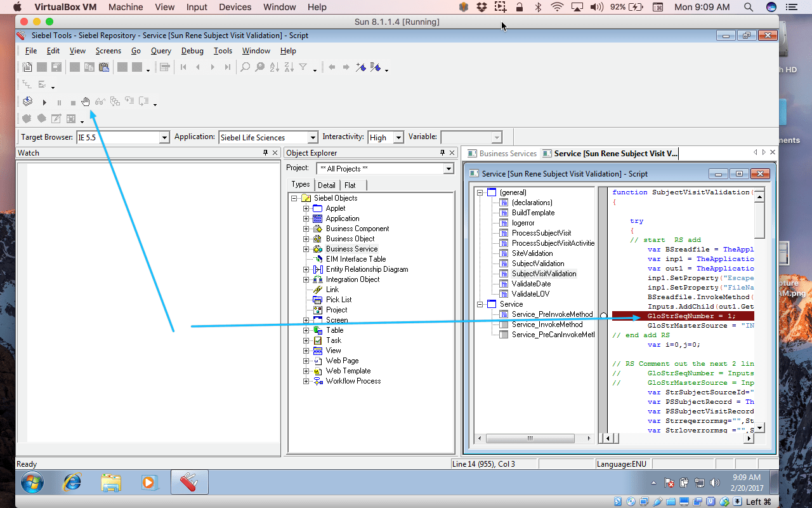The width and height of the screenshot is (812, 508).
Task: Open the Debug menu
Action: (192, 50)
